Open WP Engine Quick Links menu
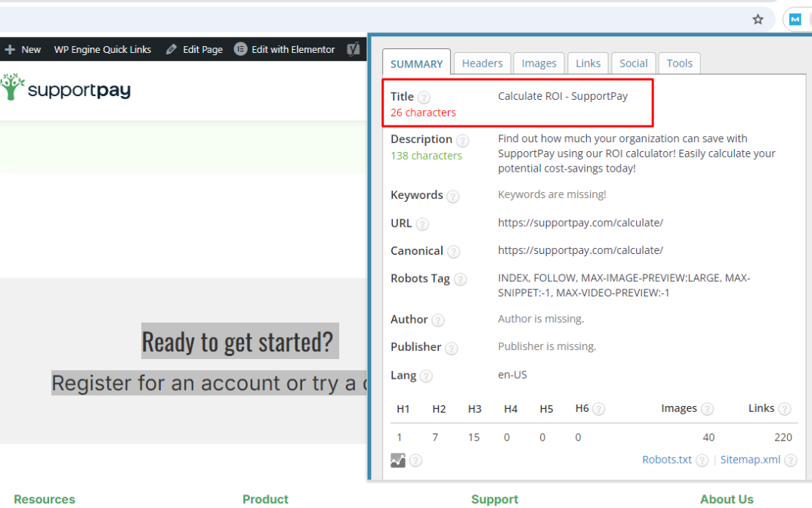The image size is (812, 508). pos(102,49)
